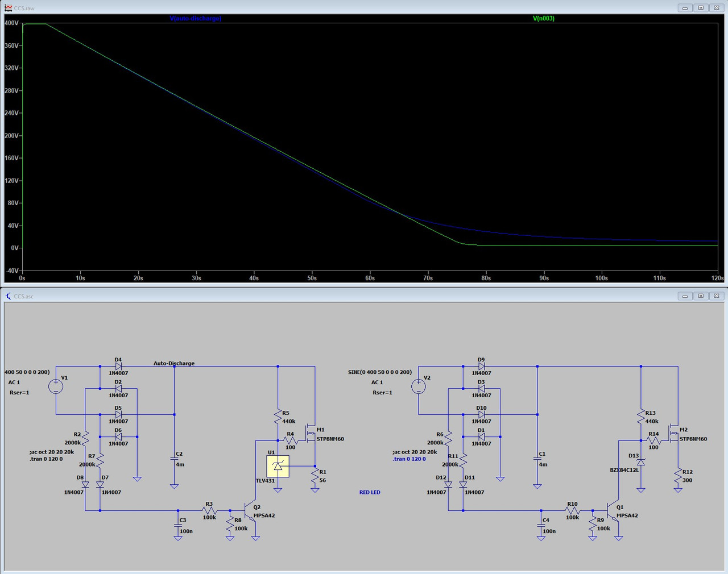
Task: Click the CCS.raw window title icon
Action: [8, 8]
